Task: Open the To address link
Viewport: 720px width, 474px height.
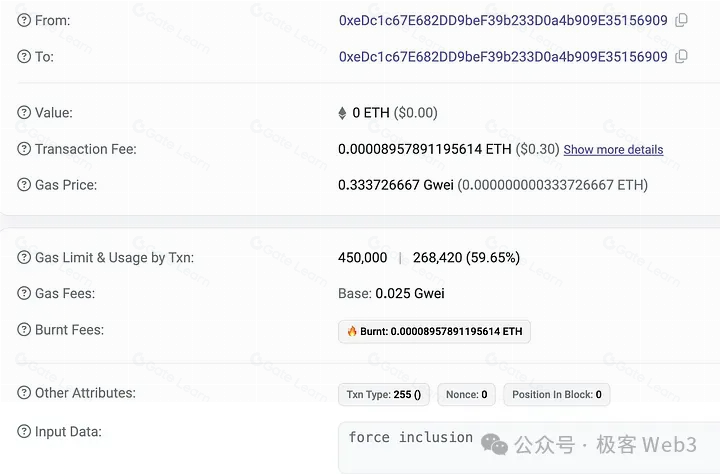Action: (x=503, y=56)
